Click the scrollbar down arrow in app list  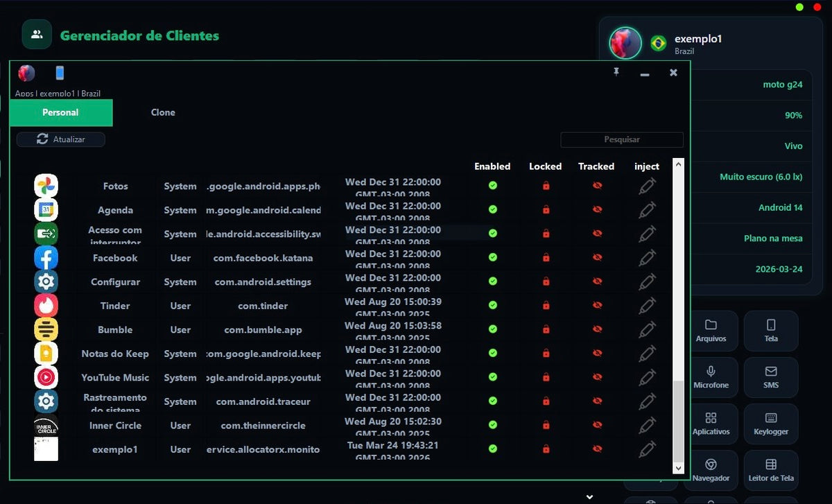pyautogui.click(x=678, y=469)
